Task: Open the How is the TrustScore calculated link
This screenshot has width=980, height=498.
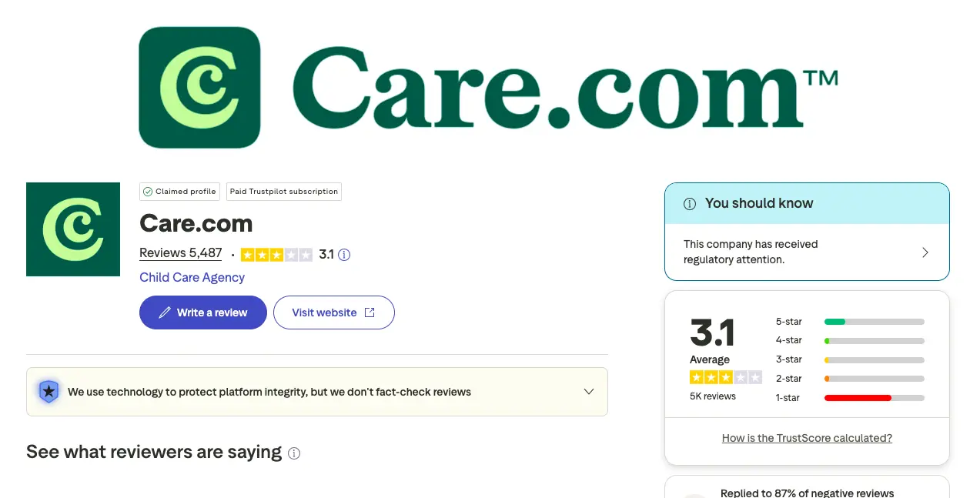Action: point(806,437)
